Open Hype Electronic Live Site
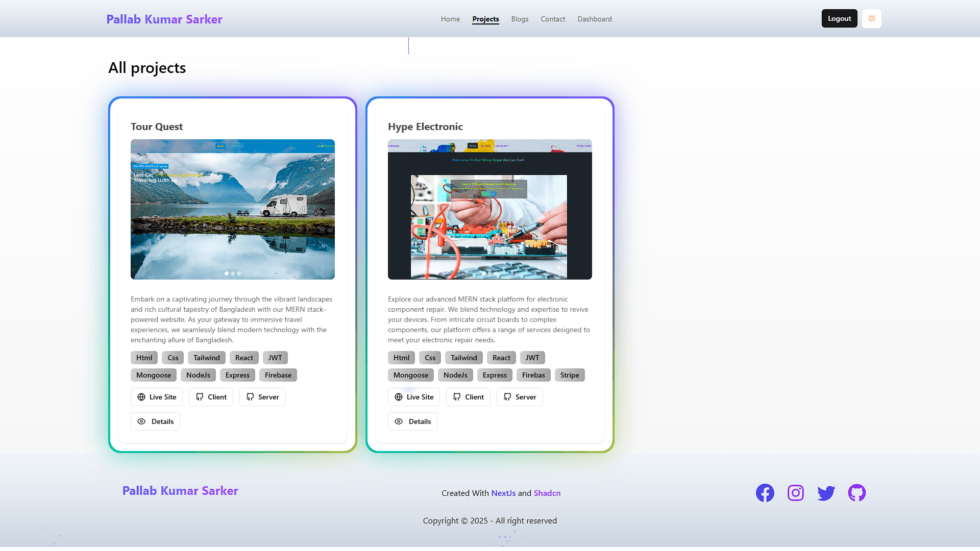Viewport: 980px width, 551px height. coord(414,397)
